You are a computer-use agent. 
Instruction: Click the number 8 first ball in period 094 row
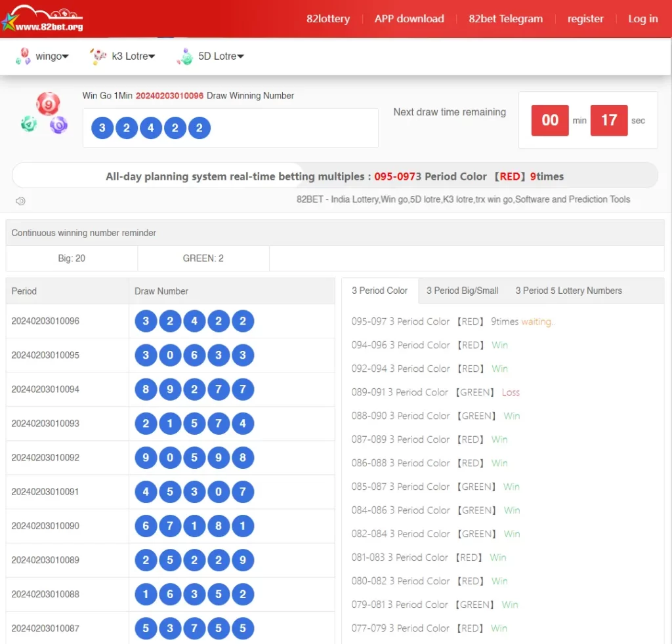(146, 390)
